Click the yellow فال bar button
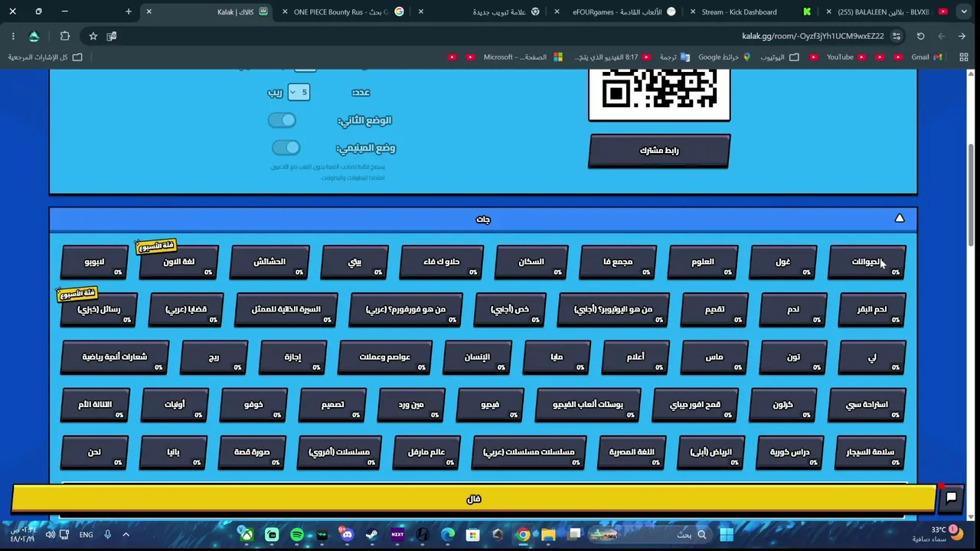Viewport: 980px width, 551px height. pos(474,499)
